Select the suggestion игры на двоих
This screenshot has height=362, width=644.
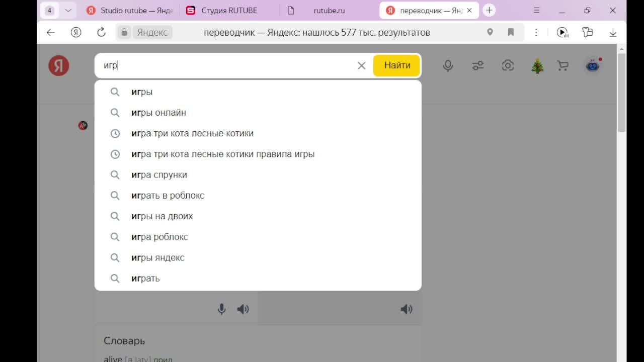coord(258,216)
